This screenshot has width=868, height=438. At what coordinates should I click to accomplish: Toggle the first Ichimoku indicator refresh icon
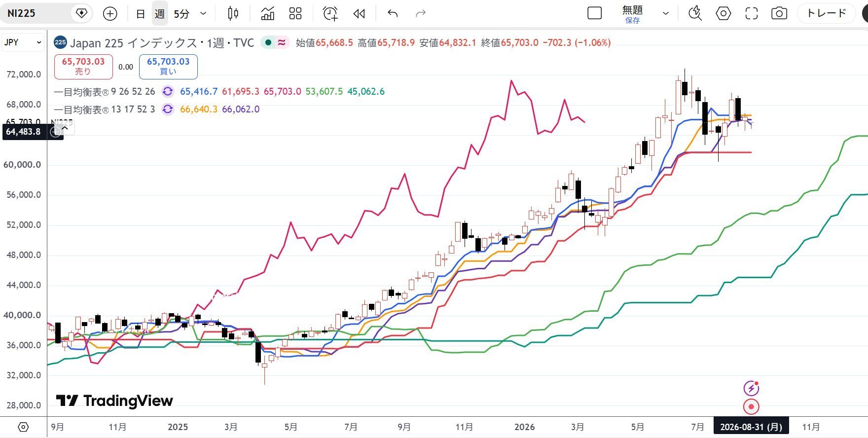[x=168, y=91]
